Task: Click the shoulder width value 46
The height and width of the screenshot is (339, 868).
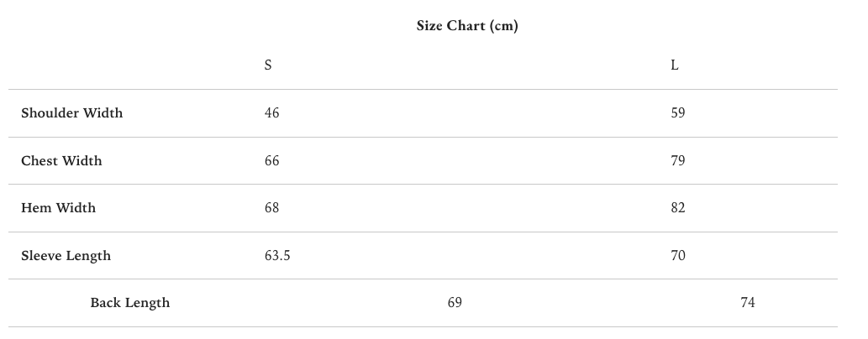Action: (271, 113)
